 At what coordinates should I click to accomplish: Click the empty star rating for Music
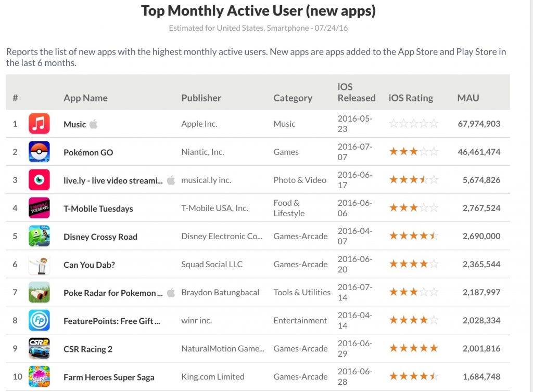pos(413,123)
